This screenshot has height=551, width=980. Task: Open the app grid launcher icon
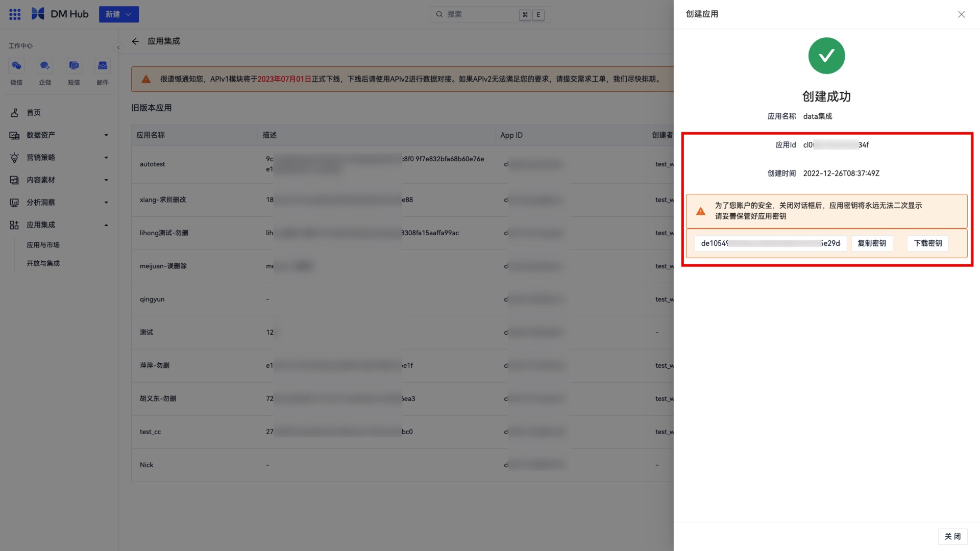coord(15,14)
